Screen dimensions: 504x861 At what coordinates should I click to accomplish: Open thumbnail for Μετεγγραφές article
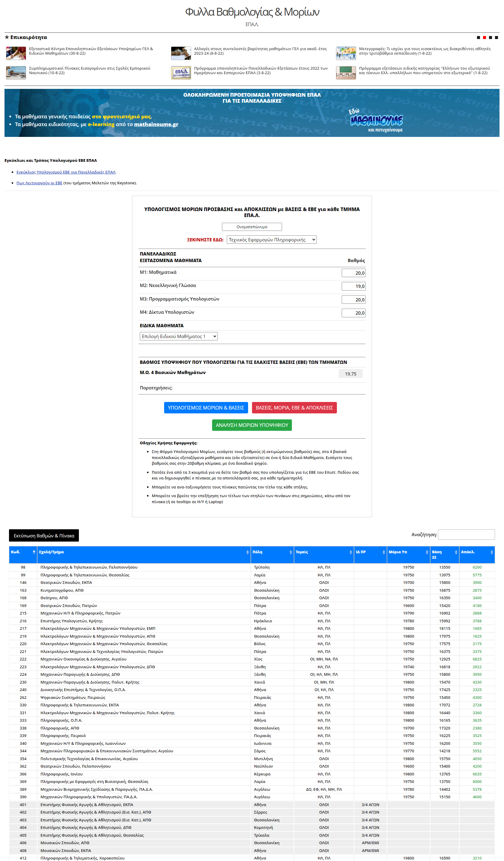tap(346, 53)
